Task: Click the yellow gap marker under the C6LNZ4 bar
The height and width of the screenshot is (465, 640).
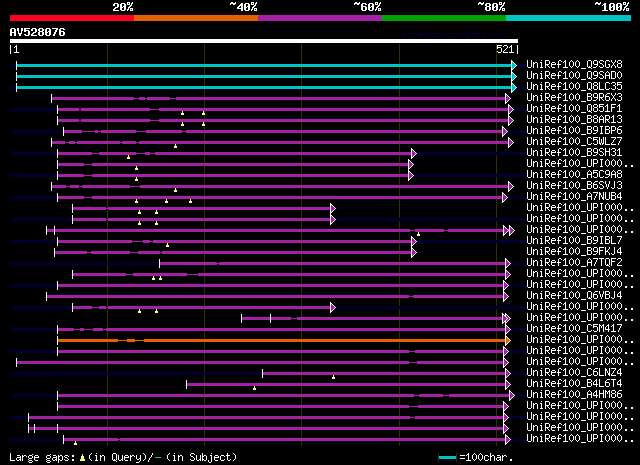Action: click(x=333, y=377)
